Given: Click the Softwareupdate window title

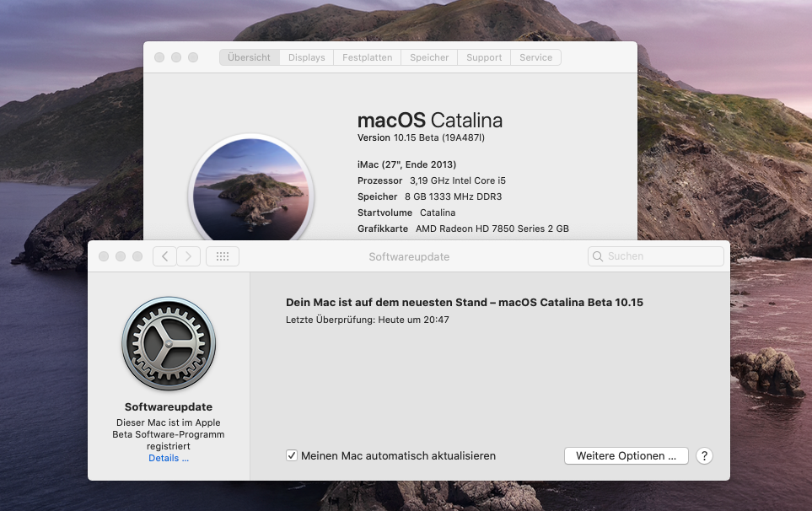Looking at the screenshot, I should pyautogui.click(x=409, y=257).
